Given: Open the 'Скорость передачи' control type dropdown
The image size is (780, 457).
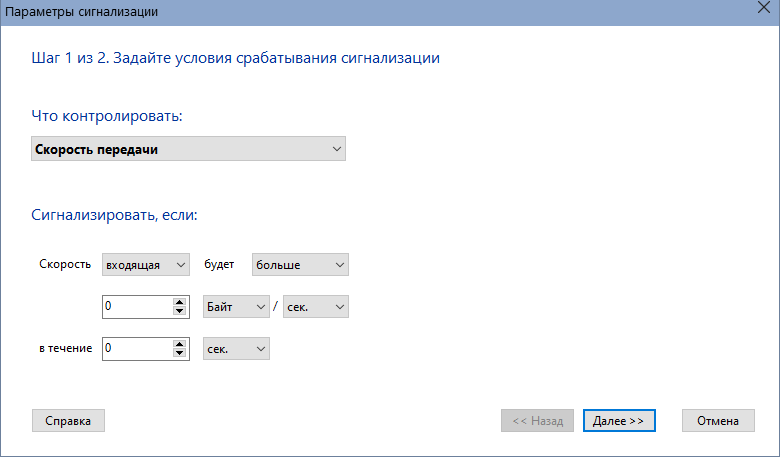Looking at the screenshot, I should tap(188, 149).
